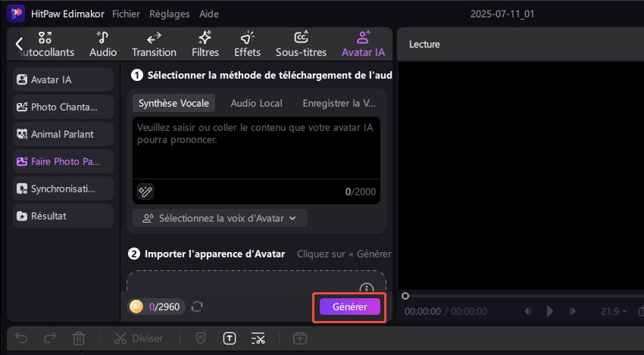The image size is (644, 355).
Task: Click the playback progress slider handle
Action: pos(405,296)
